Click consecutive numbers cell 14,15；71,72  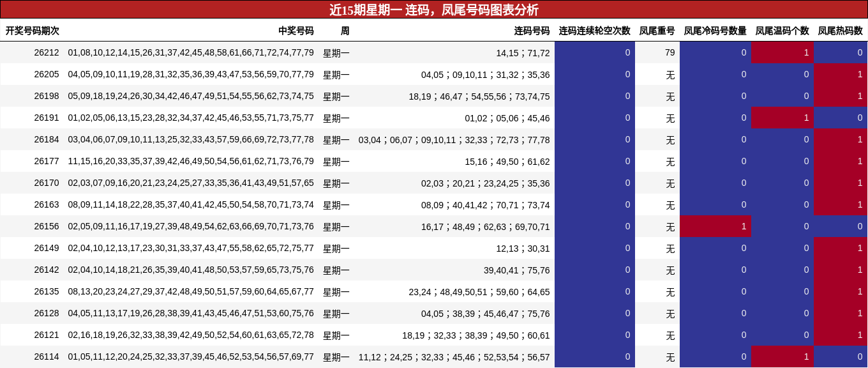pyautogui.click(x=523, y=52)
